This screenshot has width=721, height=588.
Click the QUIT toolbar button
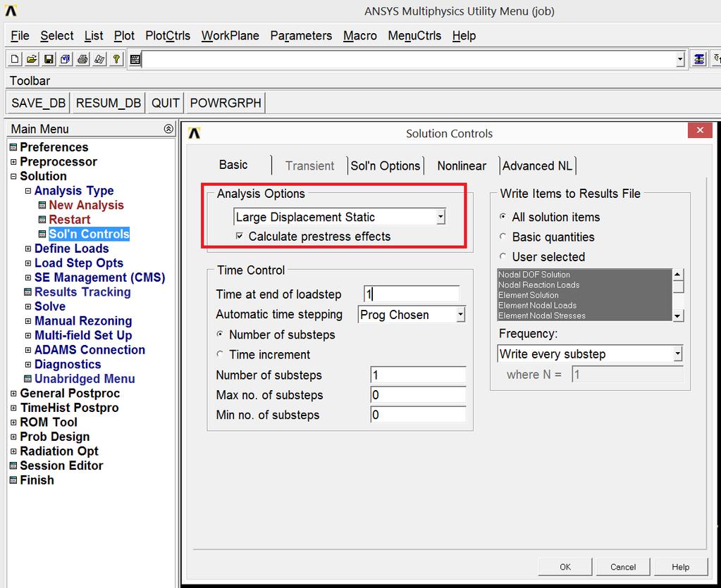[165, 102]
